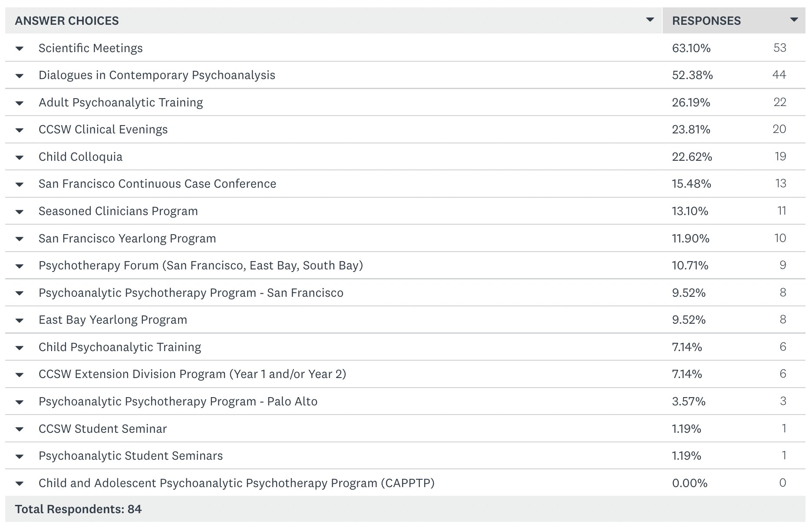Image resolution: width=812 pixels, height=531 pixels.
Task: Click the 13.10% percentage value
Action: coord(690,211)
